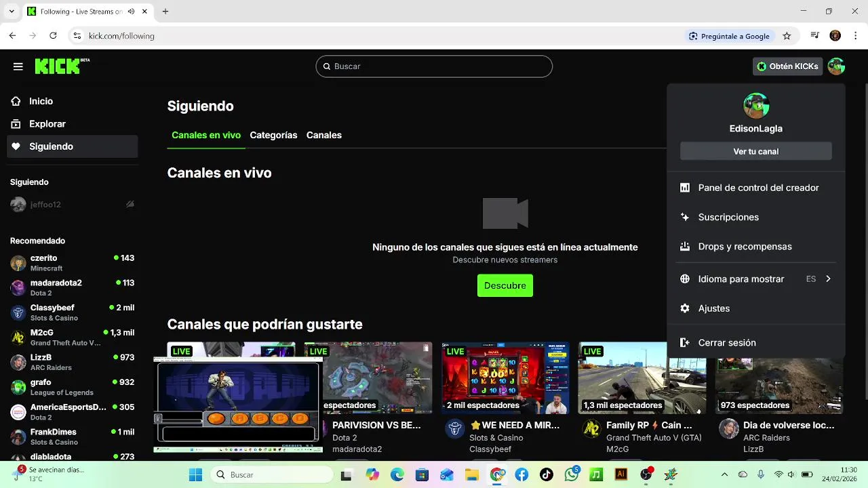Click LizzB avatar under stream card
Viewport: 868px width, 488px height.
(x=729, y=428)
